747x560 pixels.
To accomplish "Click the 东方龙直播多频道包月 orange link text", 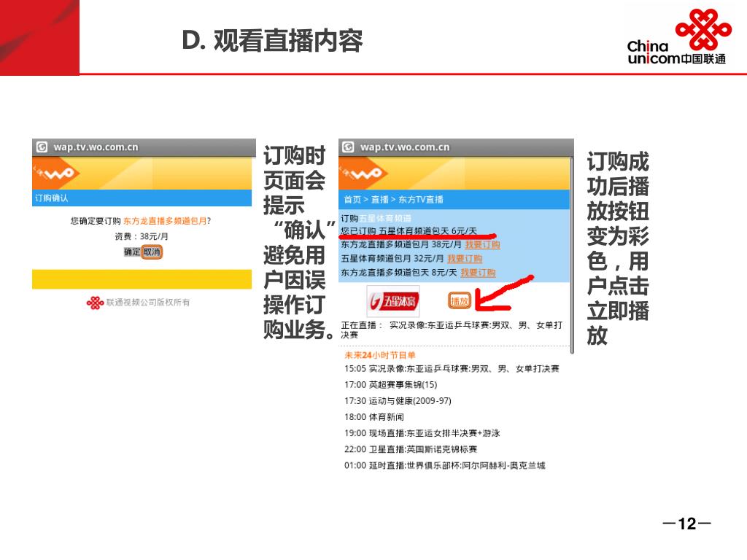I will (x=165, y=221).
